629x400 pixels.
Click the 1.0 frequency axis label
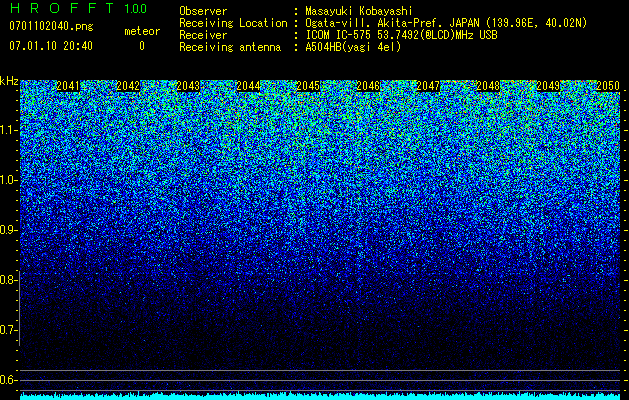(x=8, y=180)
